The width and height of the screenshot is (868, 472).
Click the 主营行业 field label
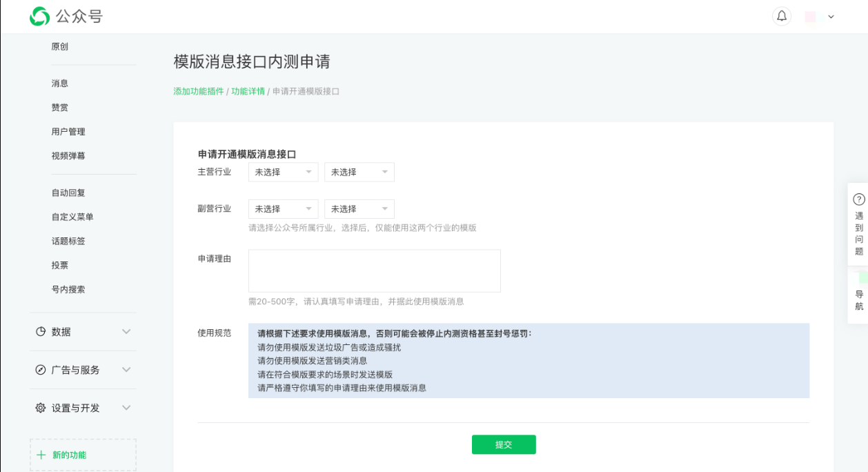pyautogui.click(x=215, y=173)
